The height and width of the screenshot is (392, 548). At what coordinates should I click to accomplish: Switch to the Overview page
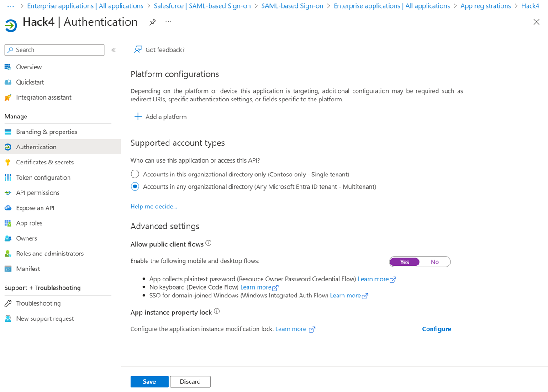coord(28,67)
